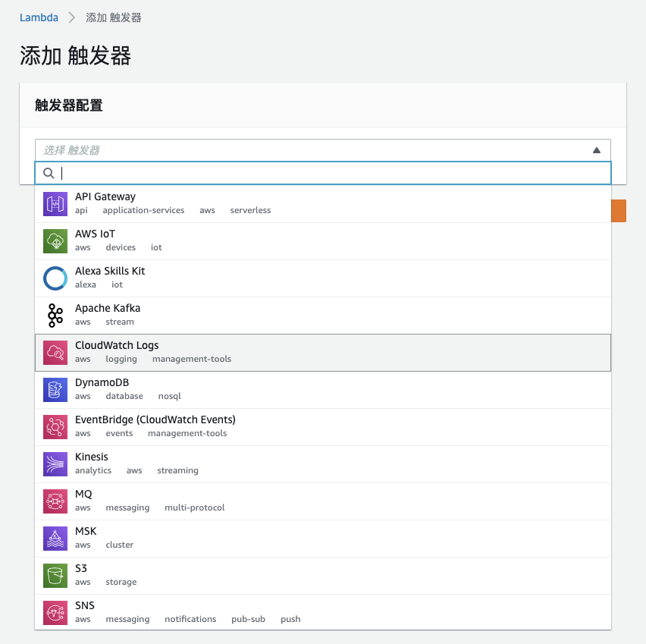
Task: Click the API Gateway service icon
Action: 55,204
